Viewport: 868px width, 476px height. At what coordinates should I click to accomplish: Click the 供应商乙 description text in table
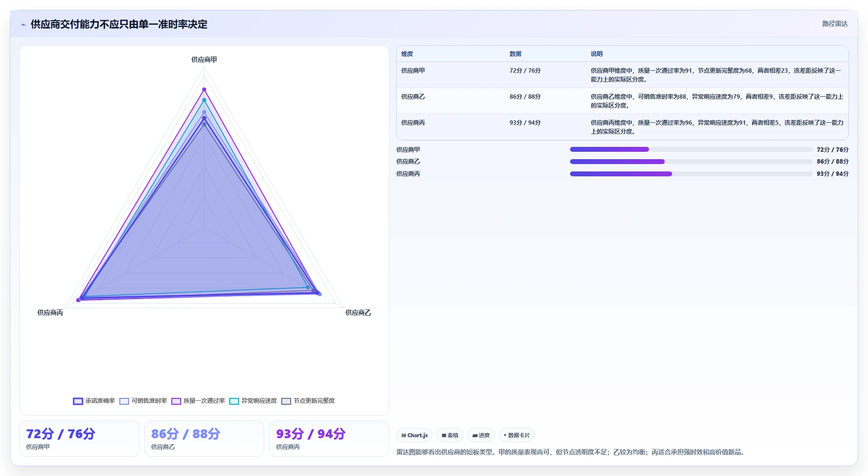click(717, 101)
